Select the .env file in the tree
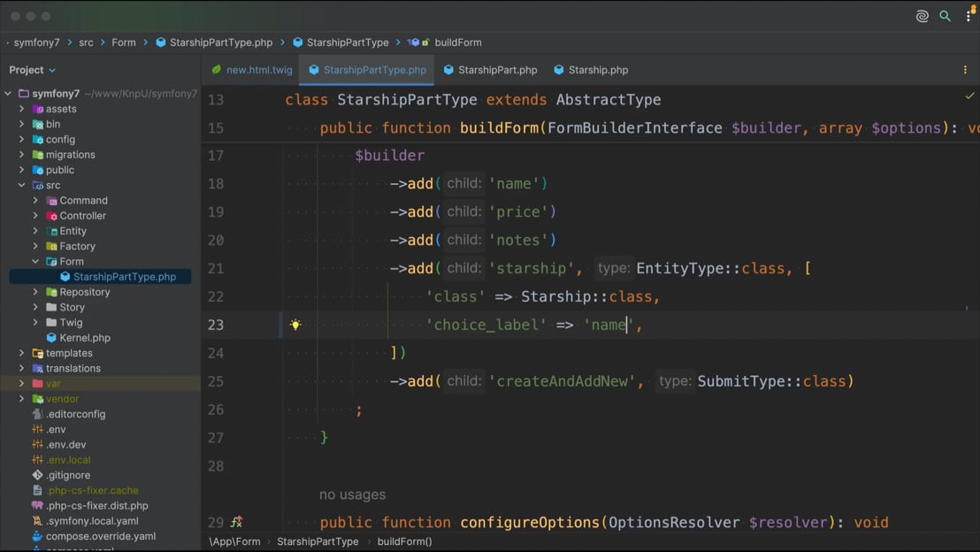Screen dimensions: 980x552 [x=55, y=429]
